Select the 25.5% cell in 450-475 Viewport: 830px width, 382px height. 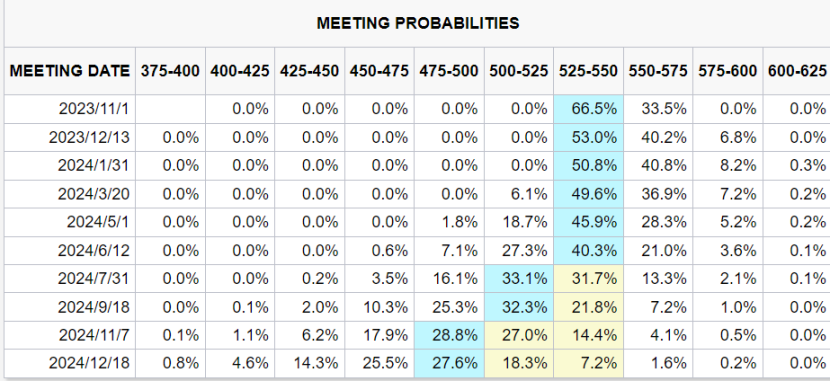(379, 363)
